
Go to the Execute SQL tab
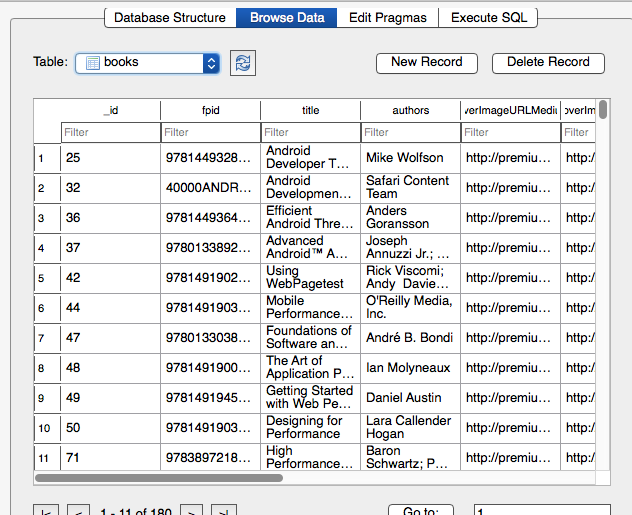[x=488, y=18]
